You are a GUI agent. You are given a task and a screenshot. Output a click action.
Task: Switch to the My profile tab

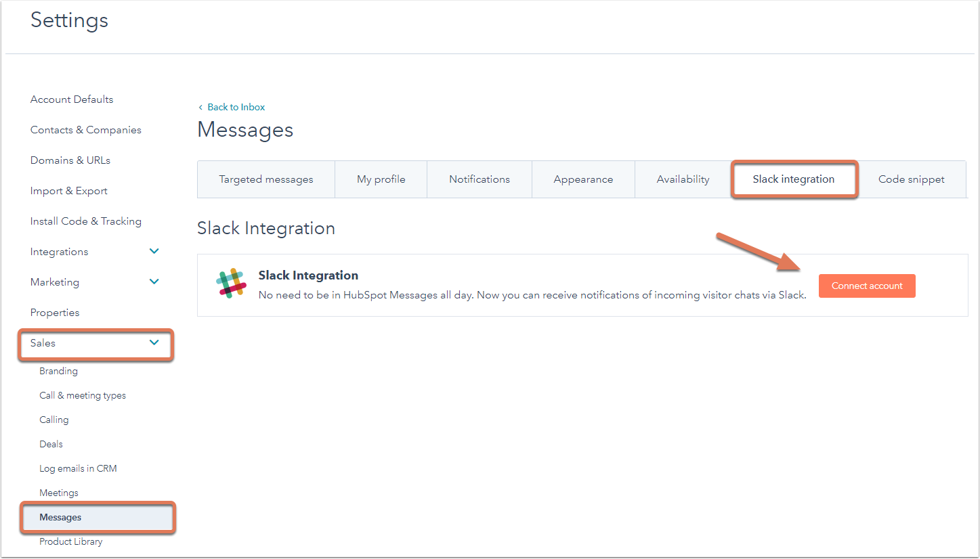(x=381, y=179)
